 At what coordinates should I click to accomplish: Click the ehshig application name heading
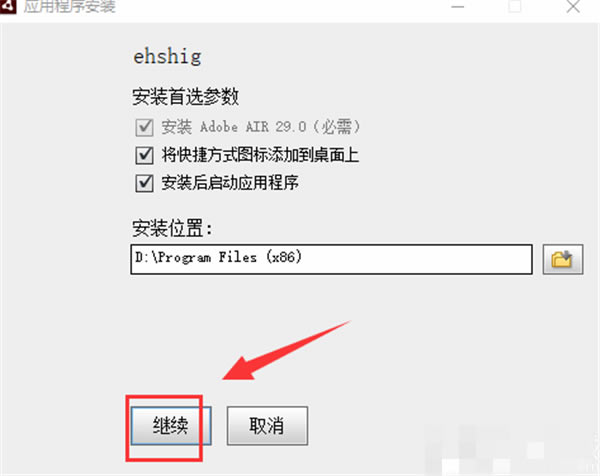tap(167, 57)
